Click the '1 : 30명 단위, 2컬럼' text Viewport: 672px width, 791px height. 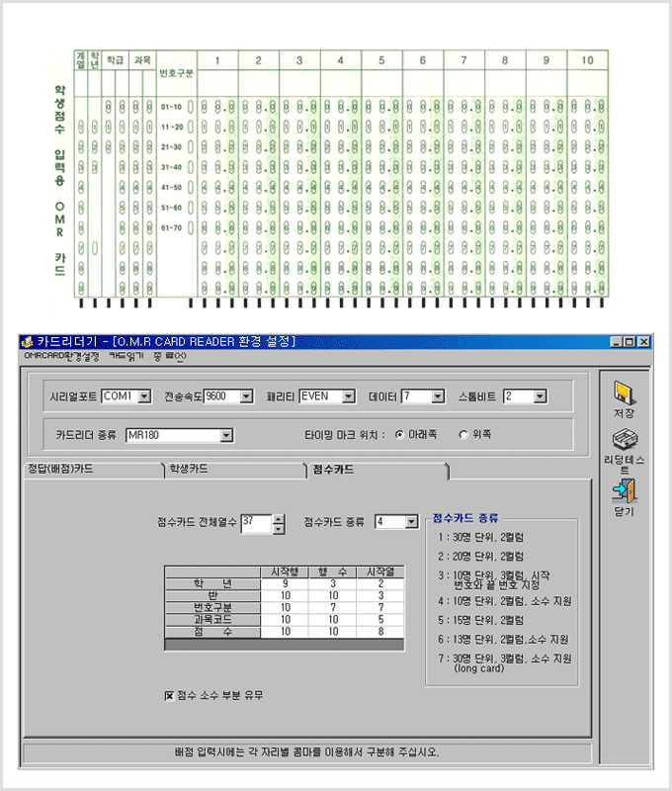pyautogui.click(x=481, y=537)
